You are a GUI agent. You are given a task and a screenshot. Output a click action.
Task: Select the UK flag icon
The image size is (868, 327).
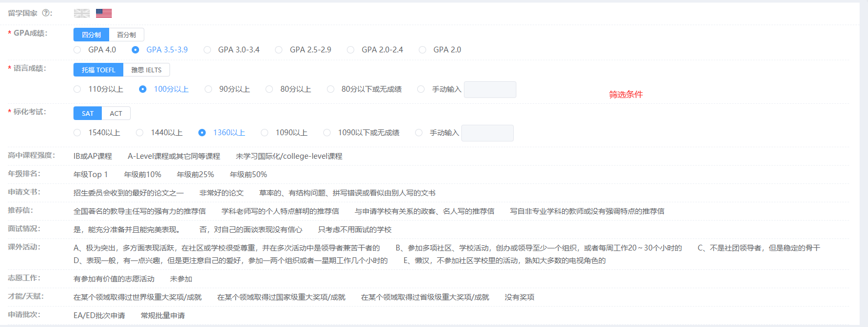click(x=81, y=13)
